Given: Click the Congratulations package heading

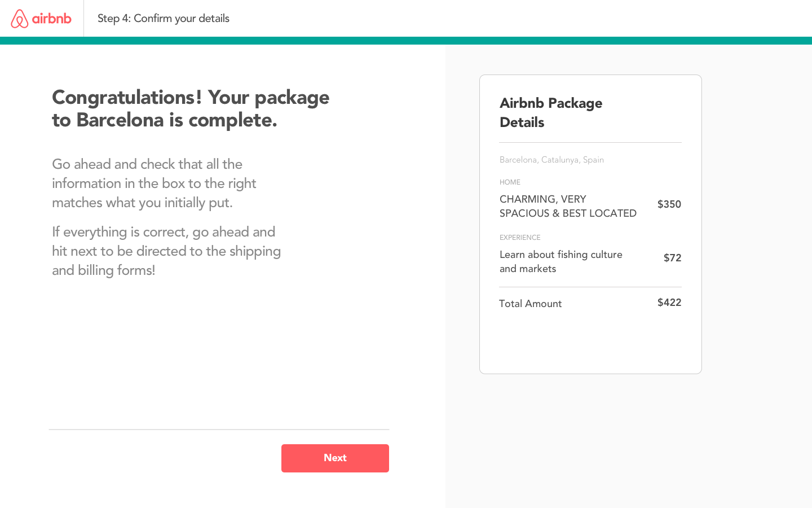Looking at the screenshot, I should coord(191,108).
